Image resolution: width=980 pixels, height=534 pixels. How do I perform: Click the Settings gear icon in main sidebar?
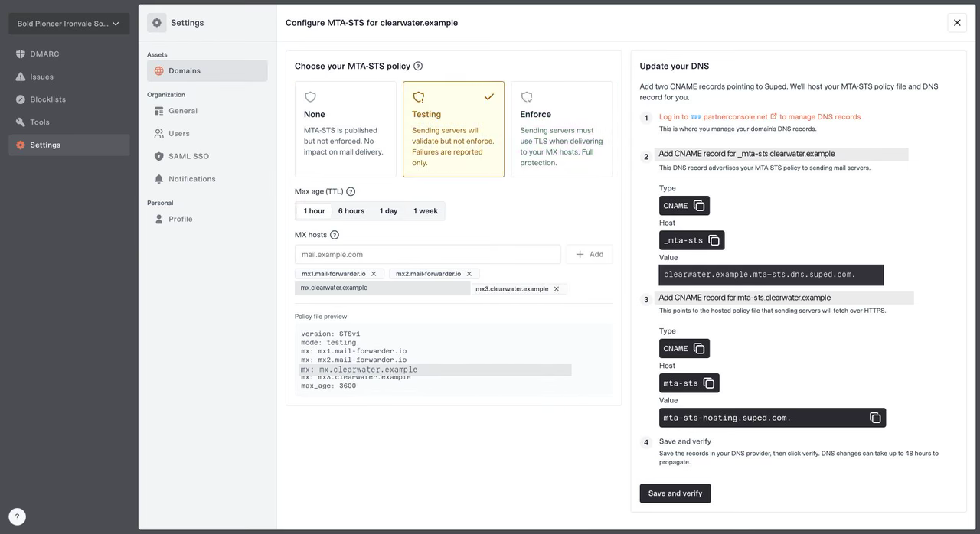[x=21, y=145]
